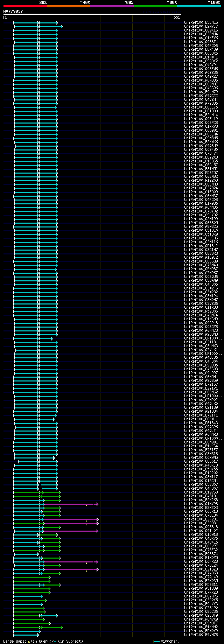The width and height of the screenshot is (224, 644).
Task: Open the UniRef100_O20031 entry
Action: click(x=201, y=523)
